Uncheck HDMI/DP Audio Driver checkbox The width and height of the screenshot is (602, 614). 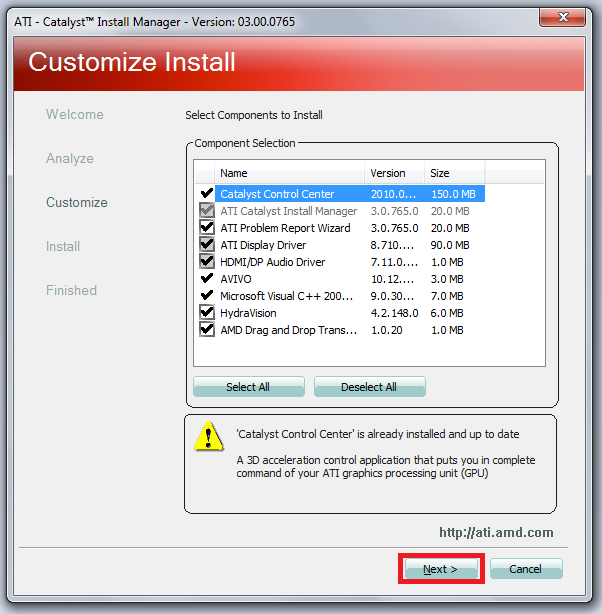(x=207, y=262)
